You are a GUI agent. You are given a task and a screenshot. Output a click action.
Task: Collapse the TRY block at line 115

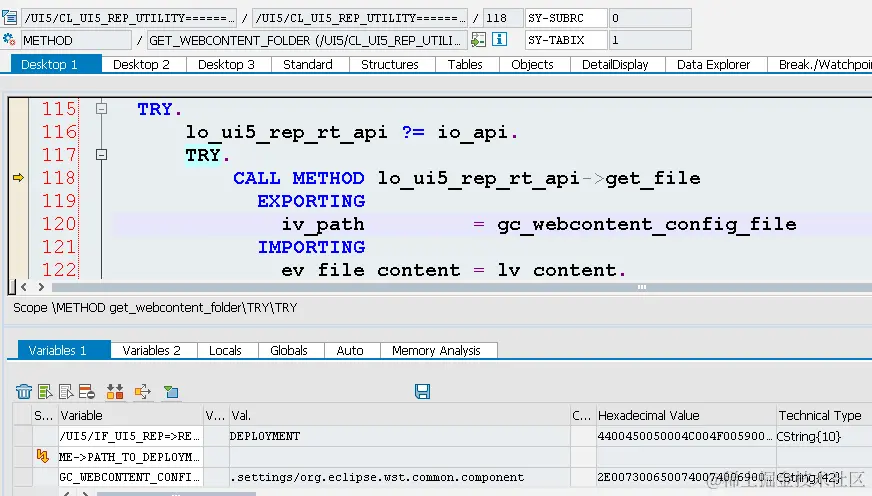(101, 108)
